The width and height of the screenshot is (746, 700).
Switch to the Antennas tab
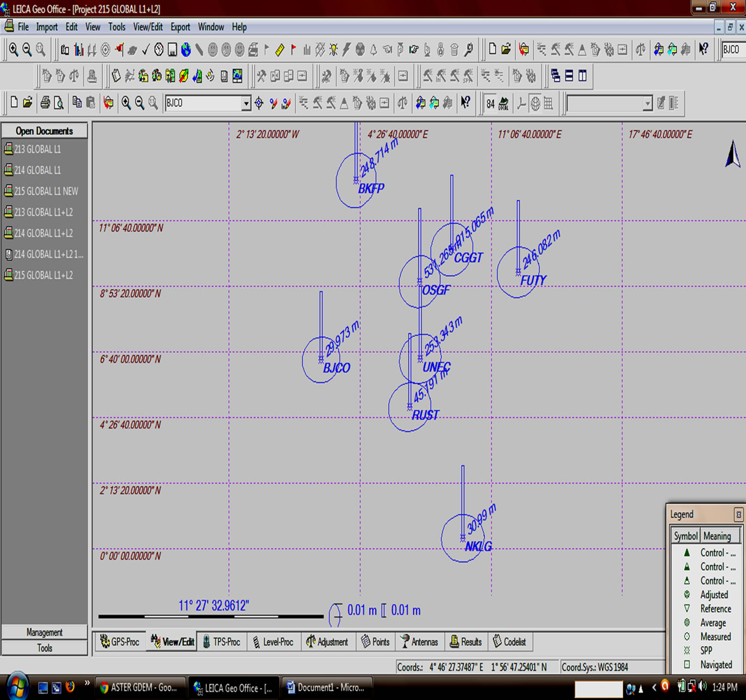[420, 642]
